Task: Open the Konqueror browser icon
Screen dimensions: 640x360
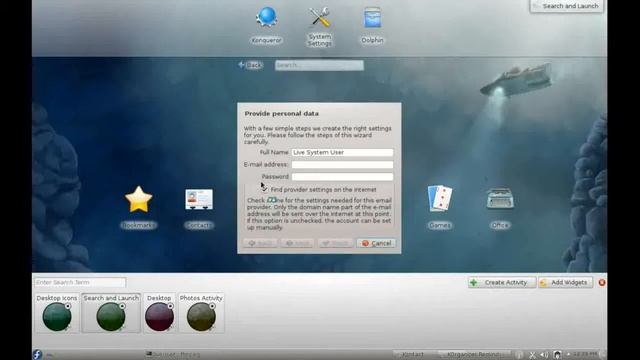Action: tap(267, 18)
